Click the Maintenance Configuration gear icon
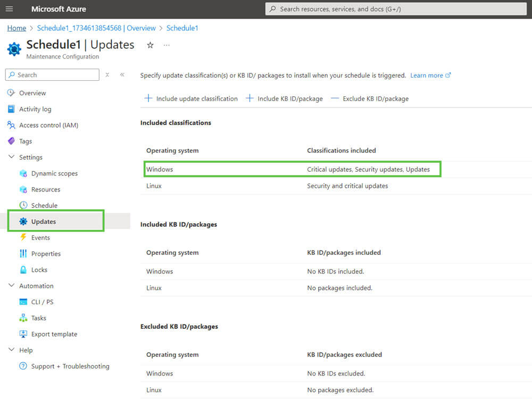 14,49
